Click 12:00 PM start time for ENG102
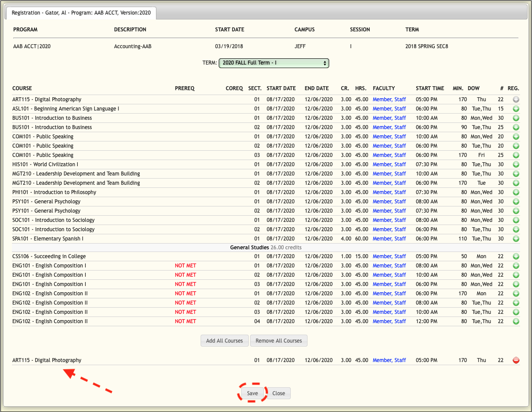The height and width of the screenshot is (412, 532). (x=426, y=321)
